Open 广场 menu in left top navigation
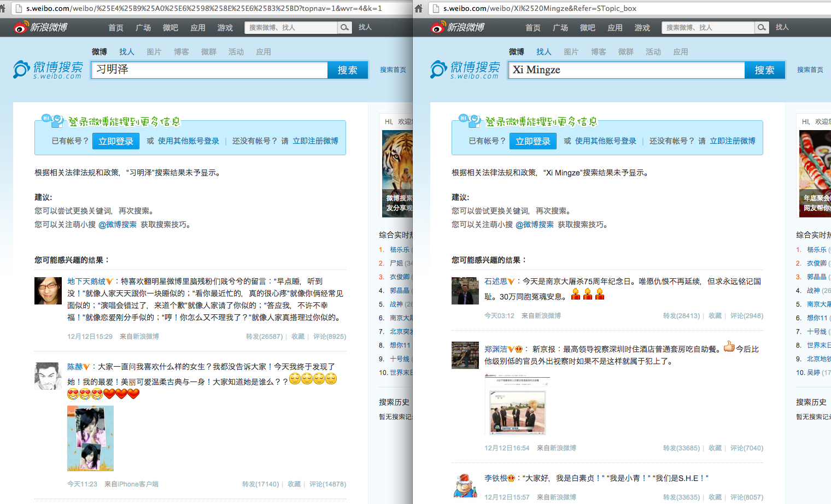The width and height of the screenshot is (831, 504). pos(143,27)
